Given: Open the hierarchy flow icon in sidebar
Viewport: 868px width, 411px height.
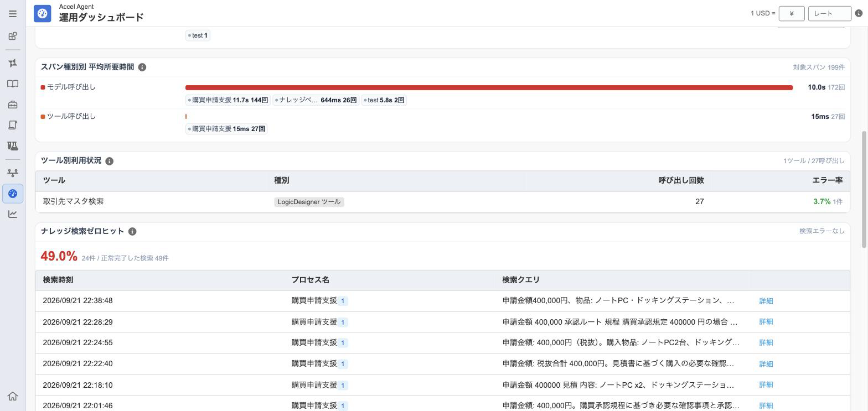Looking at the screenshot, I should tap(13, 173).
